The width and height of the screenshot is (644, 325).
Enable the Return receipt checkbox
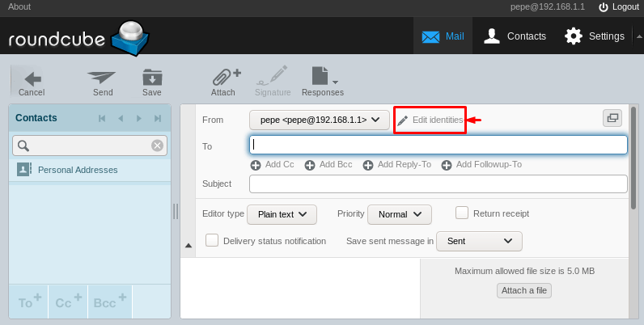click(x=462, y=213)
